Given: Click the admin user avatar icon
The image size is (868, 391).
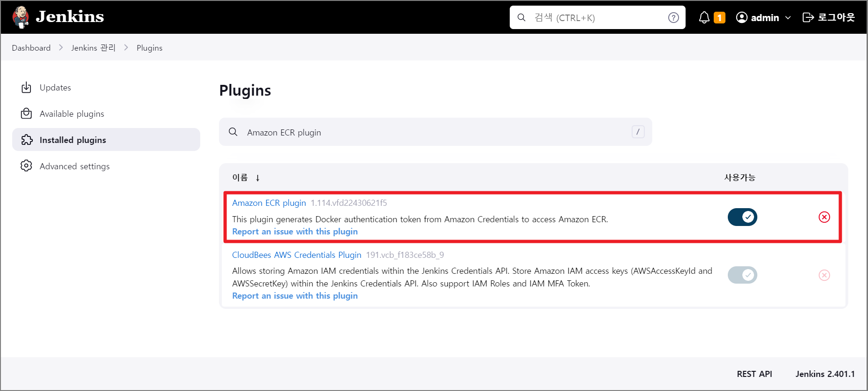Looking at the screenshot, I should coord(741,17).
